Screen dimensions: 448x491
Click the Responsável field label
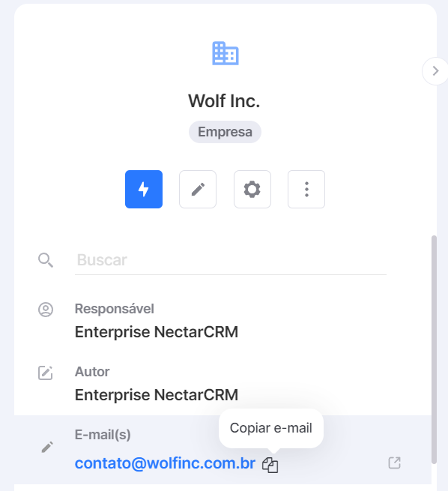coord(114,309)
